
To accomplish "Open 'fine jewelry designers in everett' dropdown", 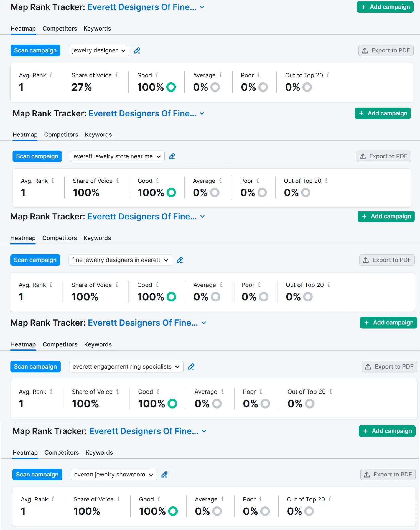I will coord(120,260).
